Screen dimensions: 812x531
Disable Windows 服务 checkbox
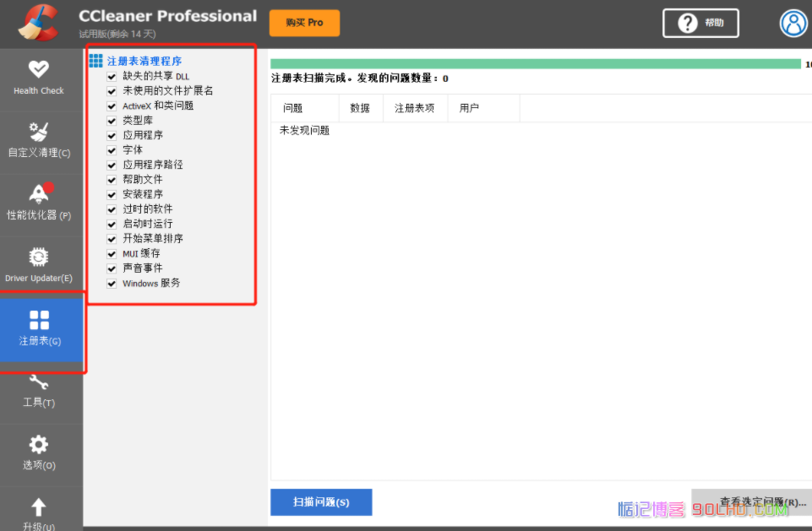click(x=112, y=284)
